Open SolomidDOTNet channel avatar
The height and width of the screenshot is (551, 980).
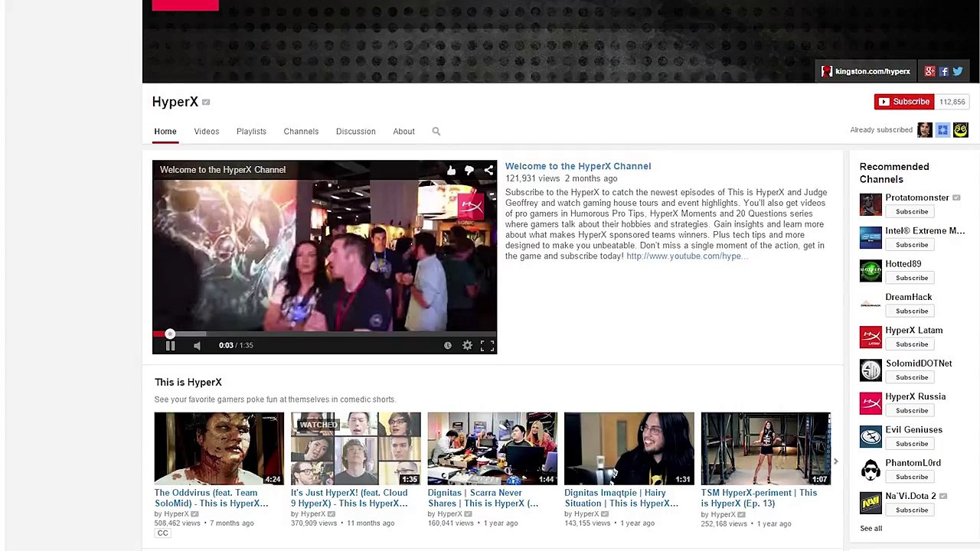coord(871,370)
